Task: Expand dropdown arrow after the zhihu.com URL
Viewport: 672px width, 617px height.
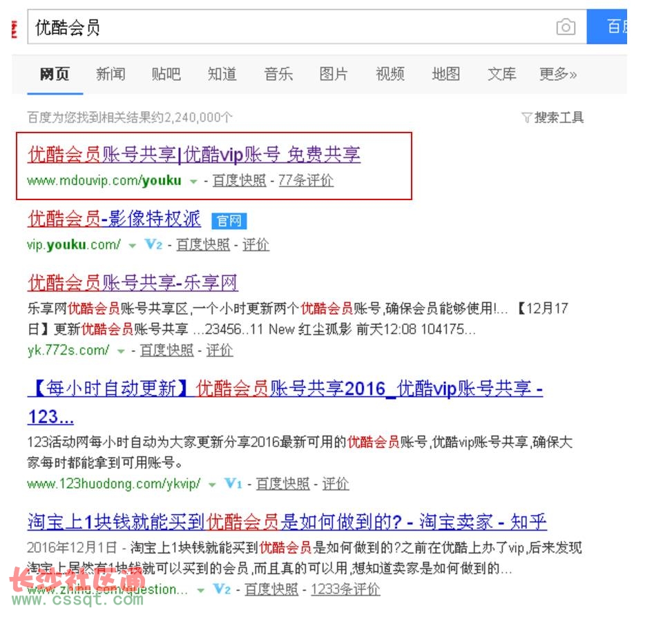Action: [x=200, y=591]
